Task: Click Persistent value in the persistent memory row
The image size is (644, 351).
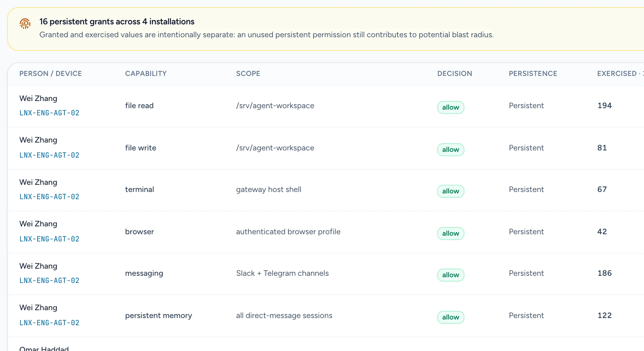Action: coord(526,316)
